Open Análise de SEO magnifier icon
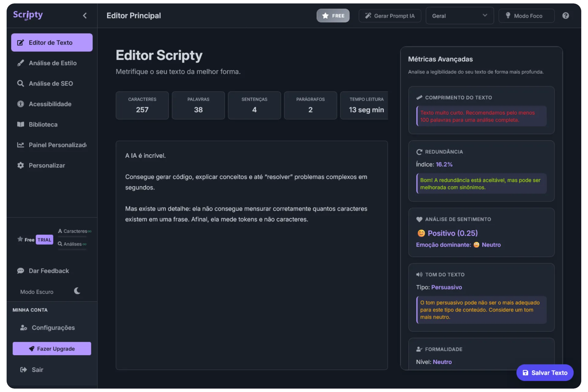 point(21,84)
